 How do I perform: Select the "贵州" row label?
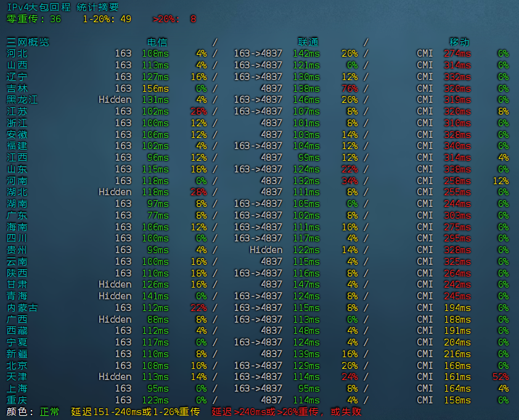pos(17,249)
